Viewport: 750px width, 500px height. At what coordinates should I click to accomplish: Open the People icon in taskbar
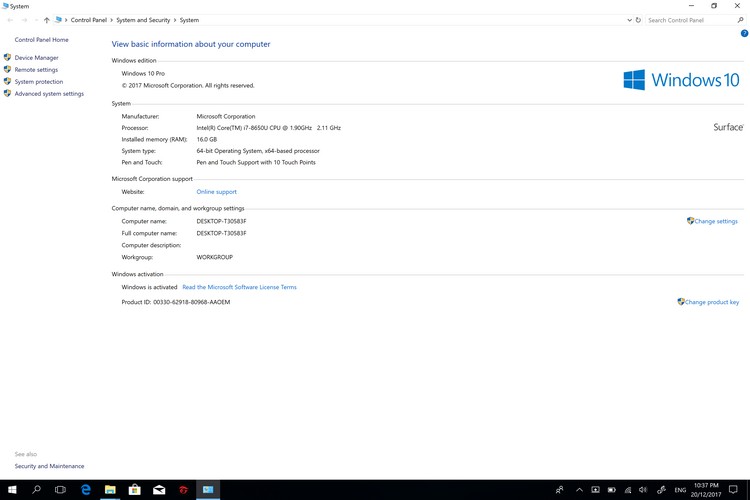[x=559, y=489]
